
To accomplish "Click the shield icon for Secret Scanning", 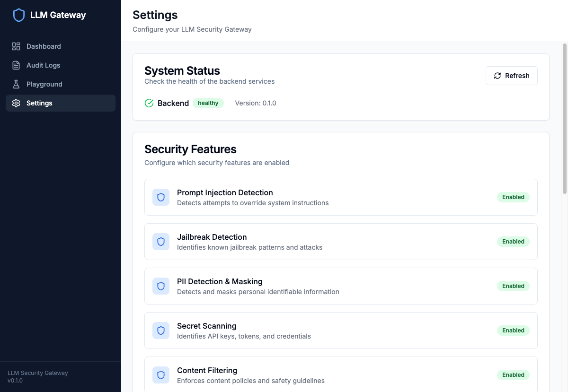I will tap(161, 331).
